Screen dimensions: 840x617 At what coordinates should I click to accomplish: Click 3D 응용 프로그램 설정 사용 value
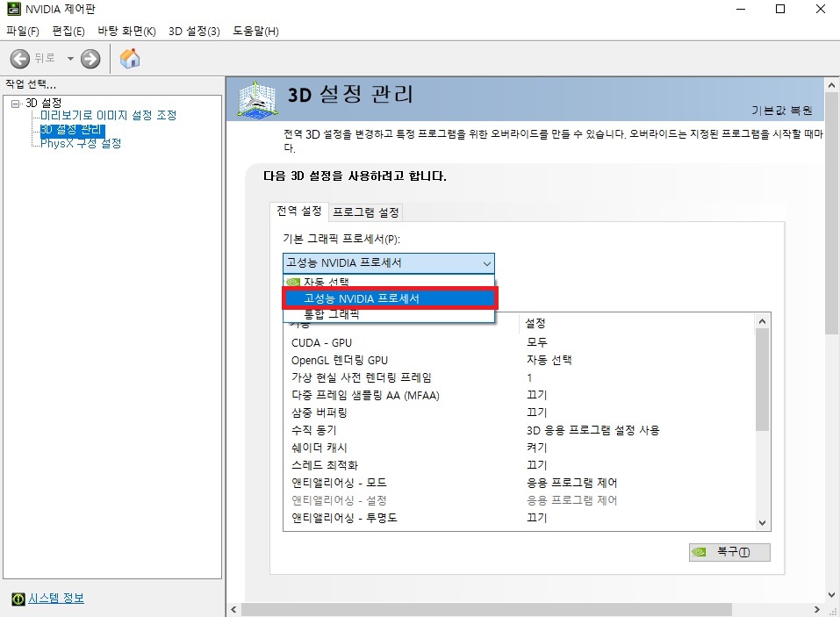pos(593,430)
